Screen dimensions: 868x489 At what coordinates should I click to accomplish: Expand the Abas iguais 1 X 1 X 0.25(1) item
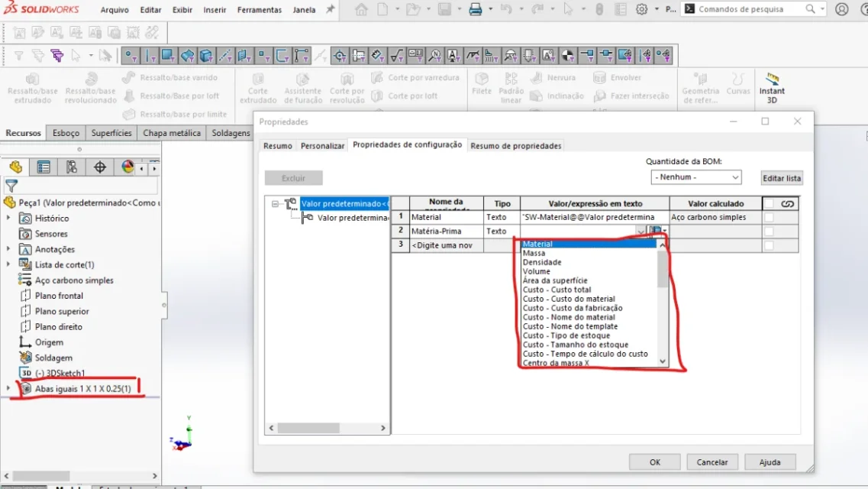pyautogui.click(x=8, y=389)
